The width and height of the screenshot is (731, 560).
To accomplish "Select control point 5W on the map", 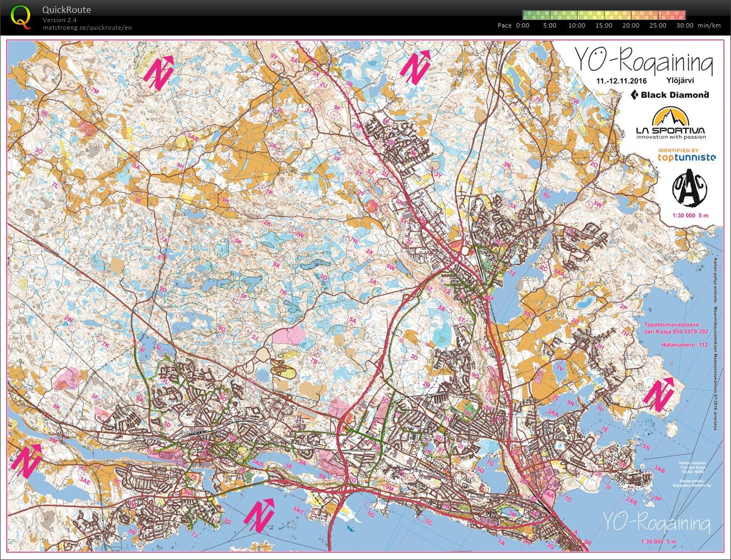I will (x=597, y=204).
